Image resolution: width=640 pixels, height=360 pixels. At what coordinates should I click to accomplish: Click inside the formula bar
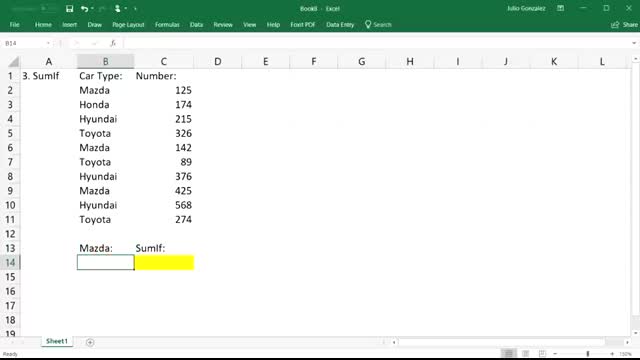pos(376,43)
